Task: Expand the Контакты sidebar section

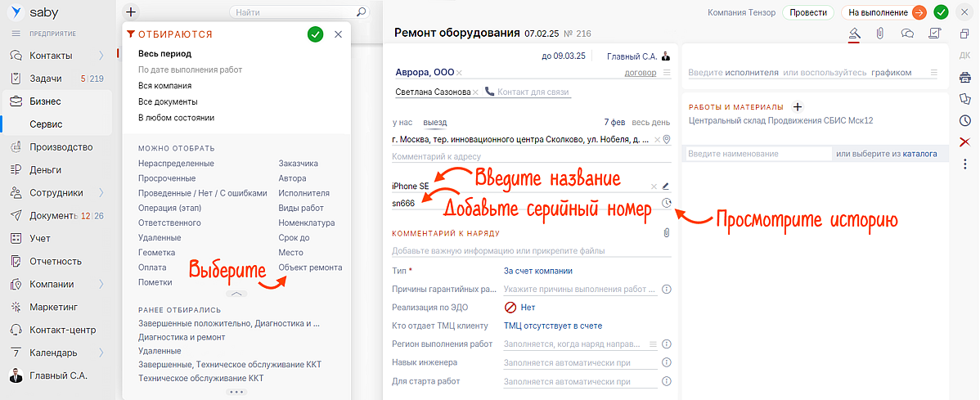Action: [101, 56]
